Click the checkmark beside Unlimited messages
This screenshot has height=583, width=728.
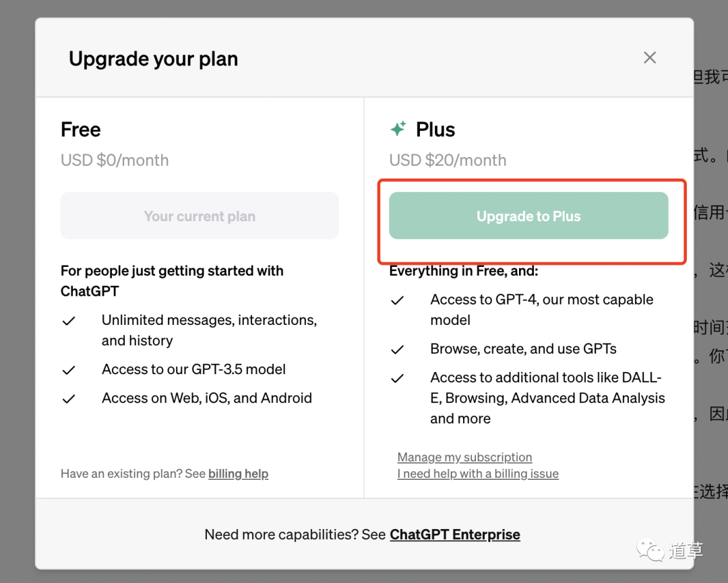coord(69,321)
